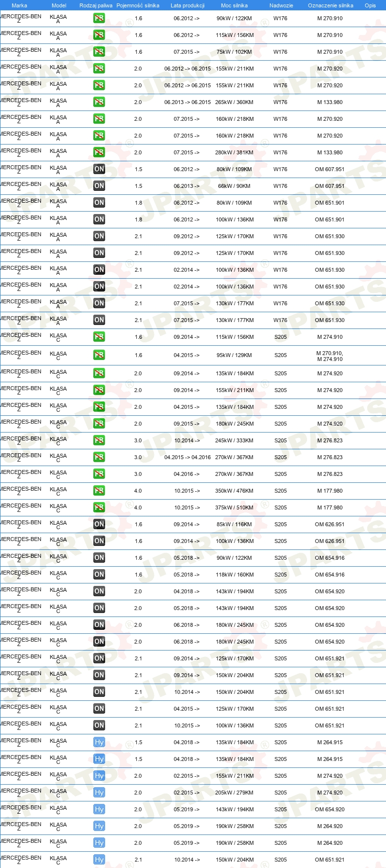Viewport: 386px width, 868px height.
Task: Click ON icon in 90kW / 122KM S205 row
Action: 99,558
